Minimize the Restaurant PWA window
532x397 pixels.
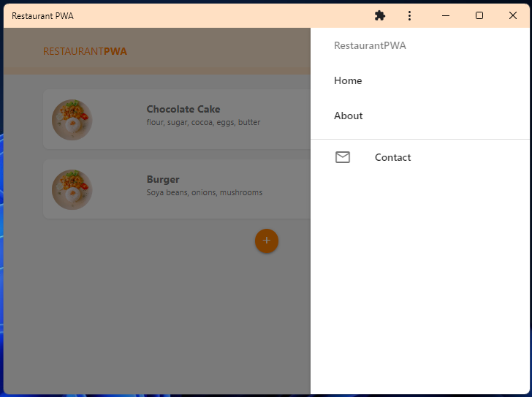(x=446, y=15)
